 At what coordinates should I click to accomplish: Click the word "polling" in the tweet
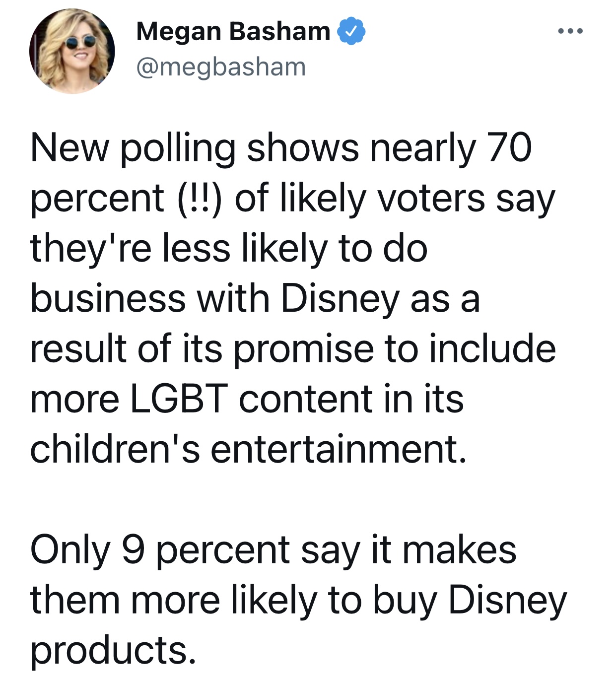pos(178,149)
